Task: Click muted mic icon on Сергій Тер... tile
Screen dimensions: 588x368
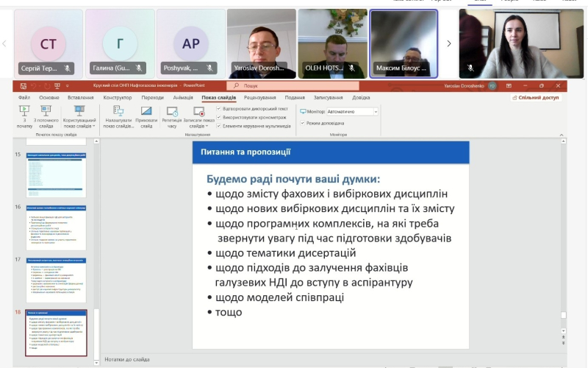Action: [67, 68]
